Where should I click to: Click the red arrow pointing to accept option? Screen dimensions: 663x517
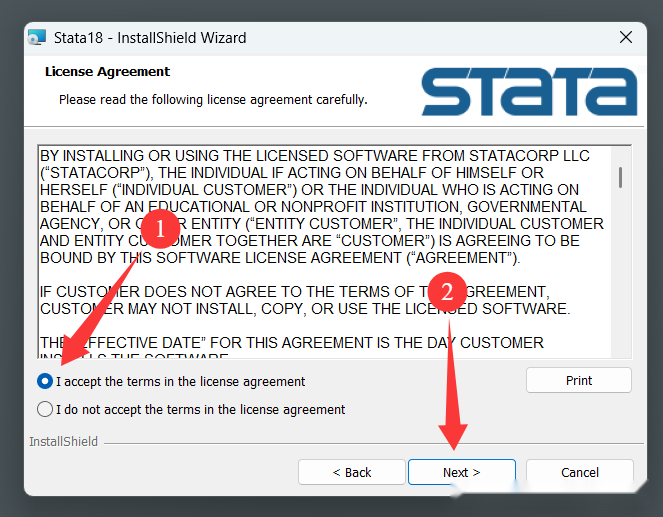click(x=98, y=311)
